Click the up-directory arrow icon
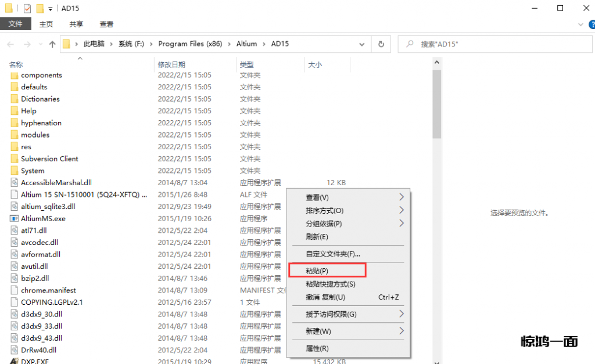This screenshot has width=595, height=364. pyautogui.click(x=52, y=44)
